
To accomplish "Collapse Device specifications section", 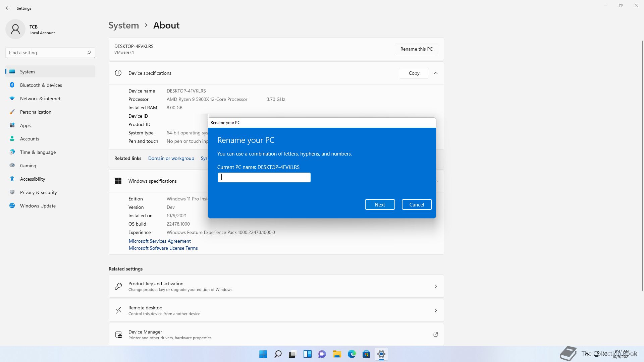I will 436,73.
